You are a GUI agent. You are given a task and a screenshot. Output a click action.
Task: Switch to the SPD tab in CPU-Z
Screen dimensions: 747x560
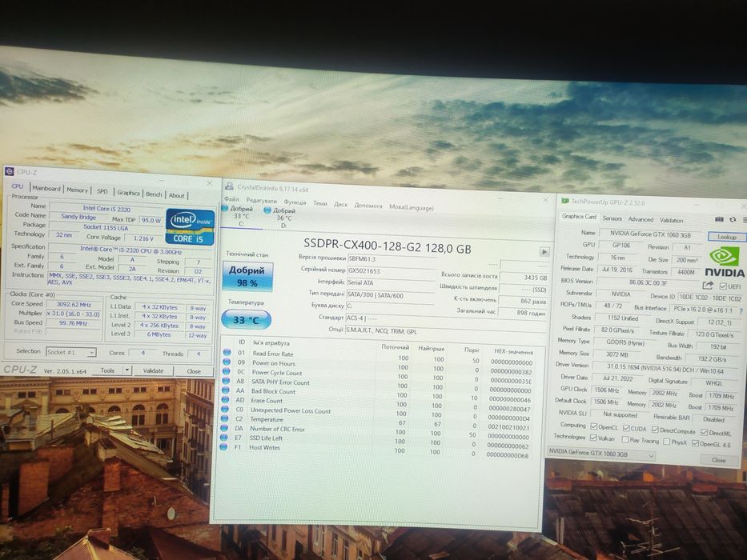coord(102,191)
